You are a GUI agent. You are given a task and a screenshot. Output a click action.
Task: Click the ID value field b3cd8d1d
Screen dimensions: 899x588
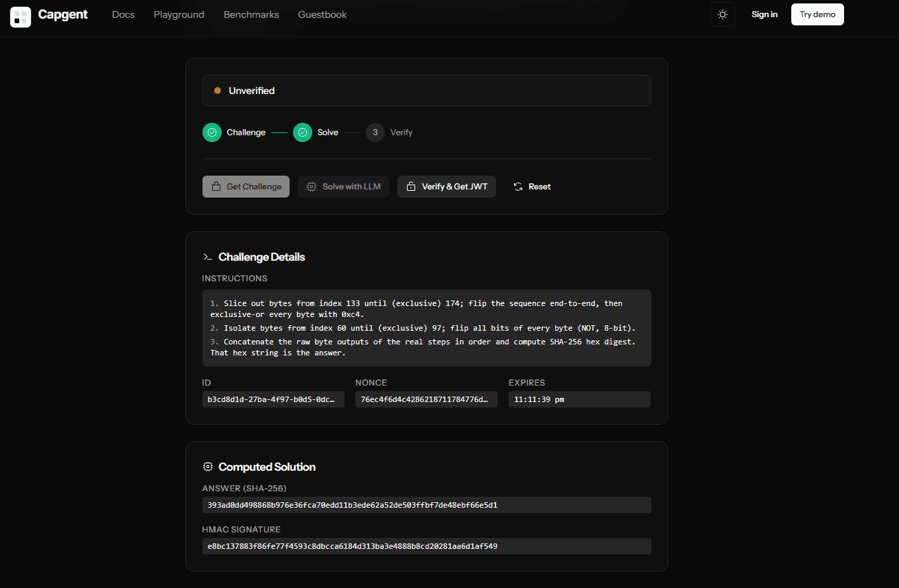pos(273,399)
